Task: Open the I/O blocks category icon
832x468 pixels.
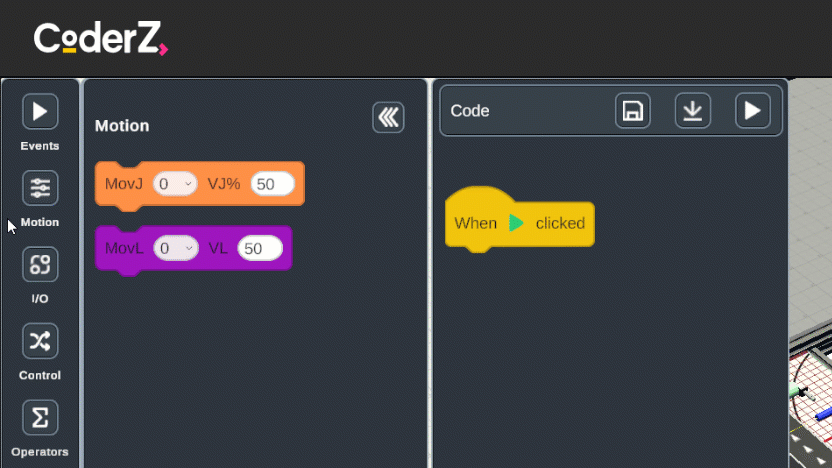Action: (40, 265)
